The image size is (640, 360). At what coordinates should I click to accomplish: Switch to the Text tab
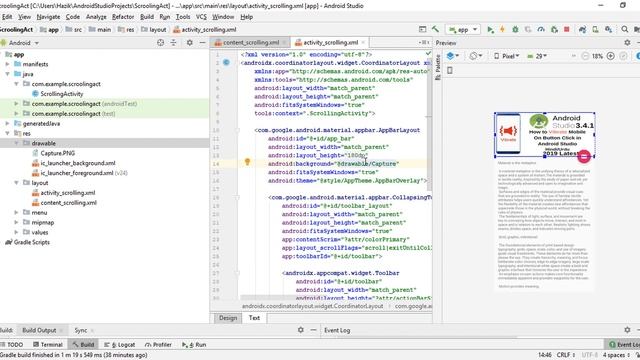254,318
